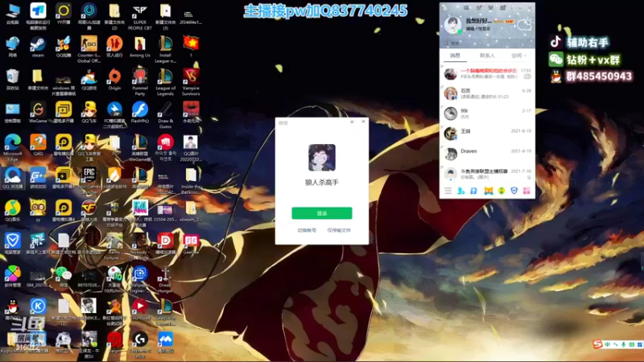
Task: Launch the QQ Speed (QQ飞车) icon
Action: pos(89,113)
